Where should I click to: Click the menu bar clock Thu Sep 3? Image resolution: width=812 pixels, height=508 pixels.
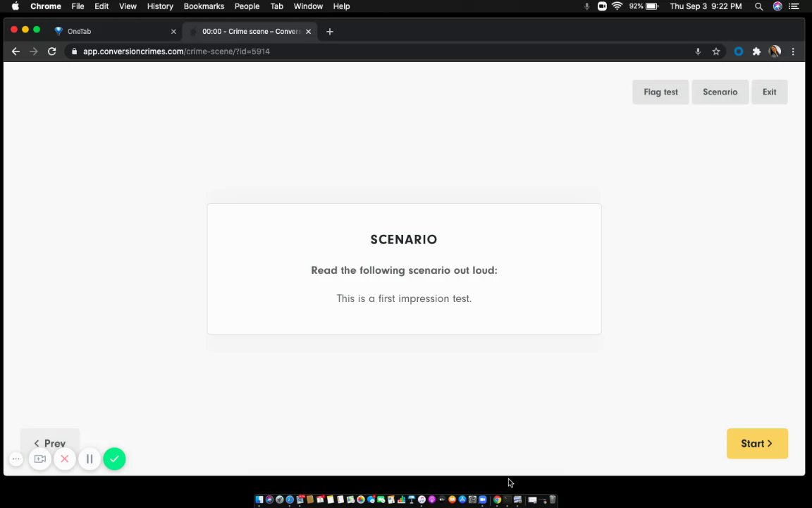click(706, 6)
